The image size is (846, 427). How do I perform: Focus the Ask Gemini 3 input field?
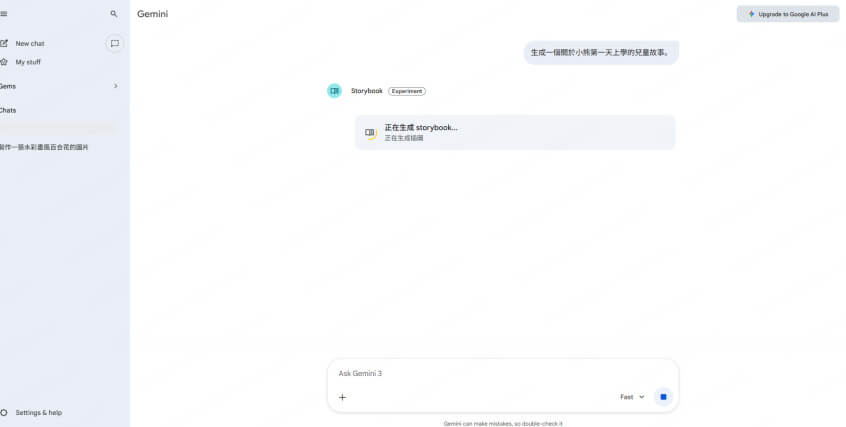tap(503, 374)
